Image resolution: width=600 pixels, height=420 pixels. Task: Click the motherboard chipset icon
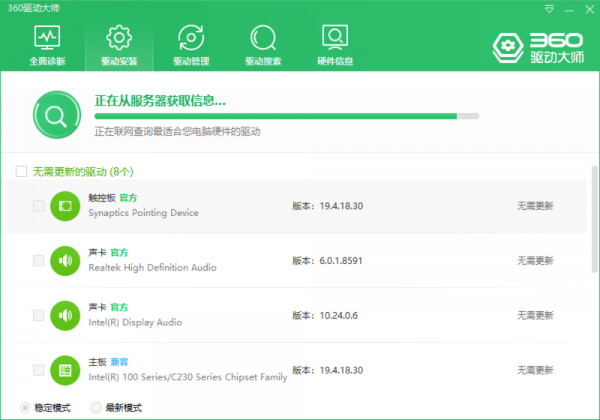pyautogui.click(x=65, y=370)
